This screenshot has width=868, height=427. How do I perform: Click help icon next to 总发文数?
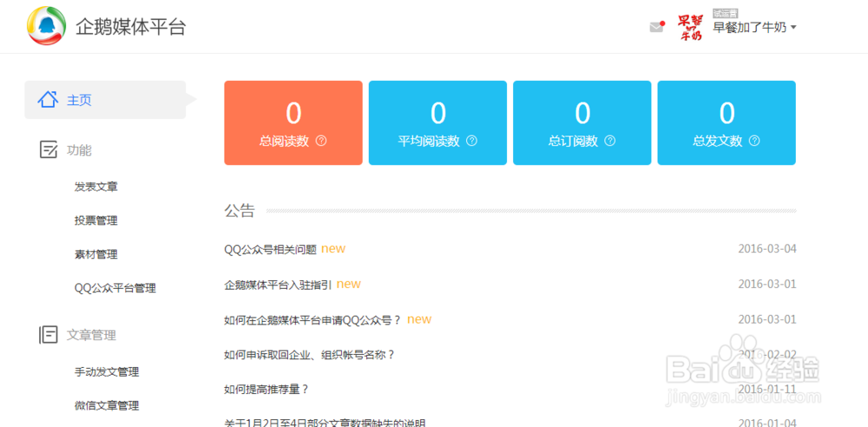[754, 141]
